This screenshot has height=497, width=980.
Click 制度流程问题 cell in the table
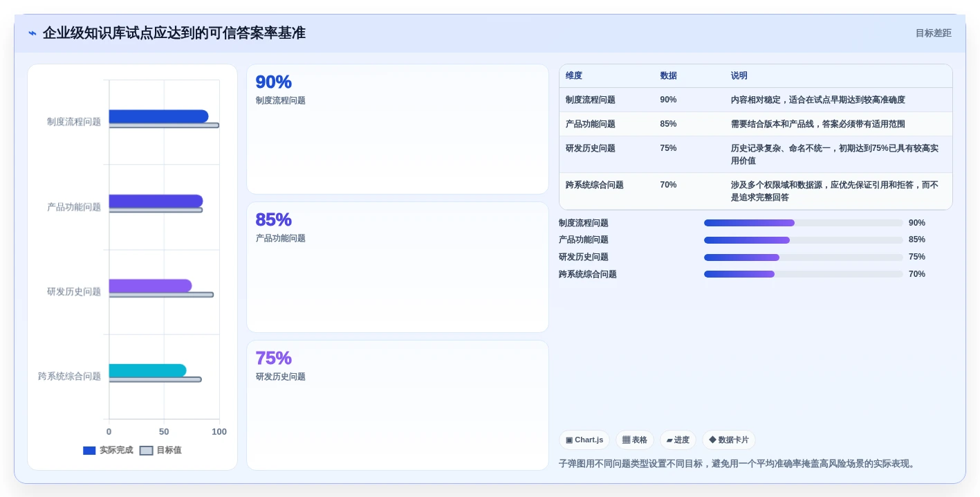pos(591,100)
